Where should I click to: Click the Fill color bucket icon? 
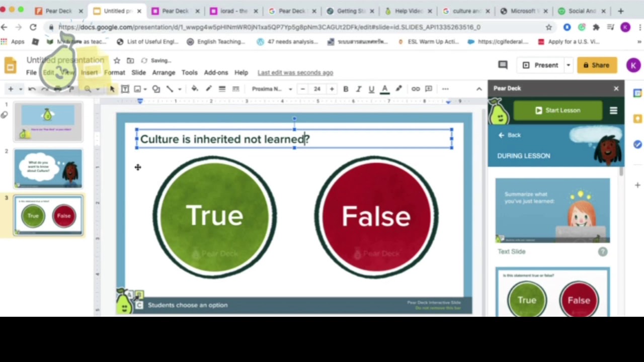pyautogui.click(x=195, y=89)
